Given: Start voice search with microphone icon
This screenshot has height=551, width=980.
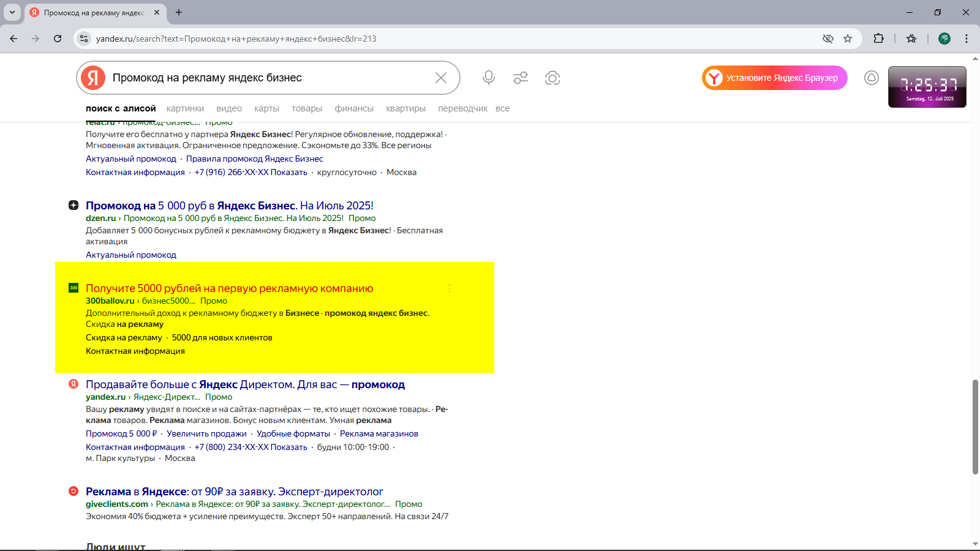Looking at the screenshot, I should click(x=489, y=78).
